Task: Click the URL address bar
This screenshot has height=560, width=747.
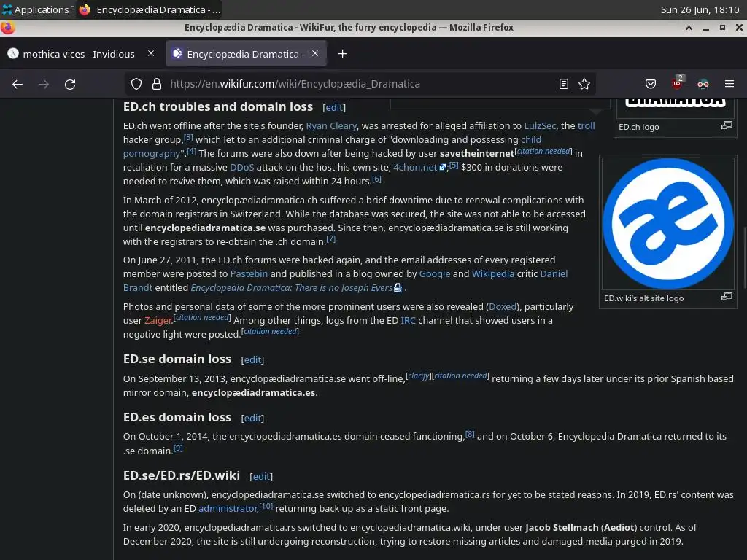Action: coord(361,84)
